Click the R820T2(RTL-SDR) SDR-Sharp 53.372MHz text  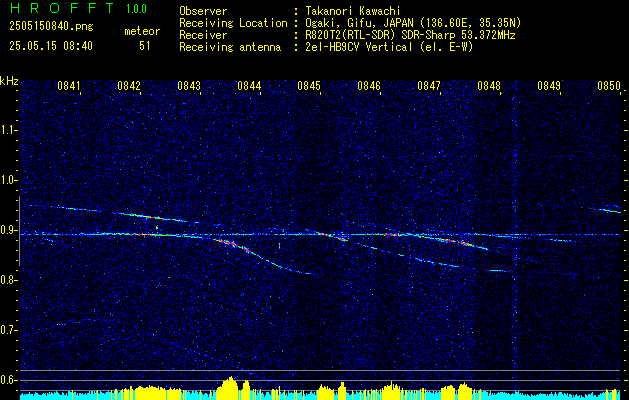point(410,35)
